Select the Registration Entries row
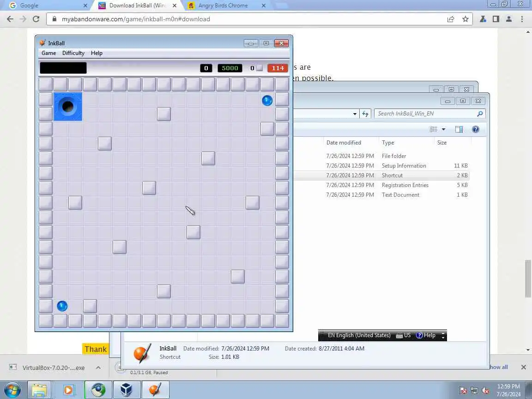 point(381,185)
